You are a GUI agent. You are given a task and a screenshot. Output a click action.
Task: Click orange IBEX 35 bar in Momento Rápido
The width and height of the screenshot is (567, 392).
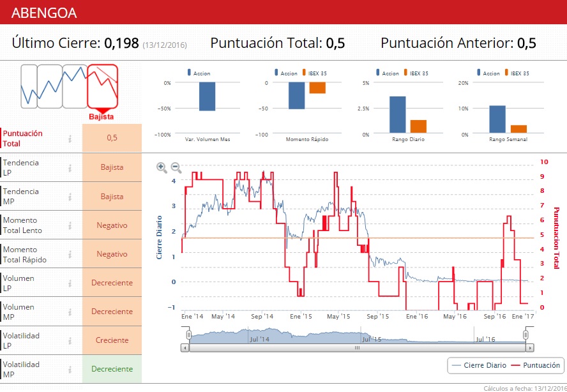coord(317,88)
